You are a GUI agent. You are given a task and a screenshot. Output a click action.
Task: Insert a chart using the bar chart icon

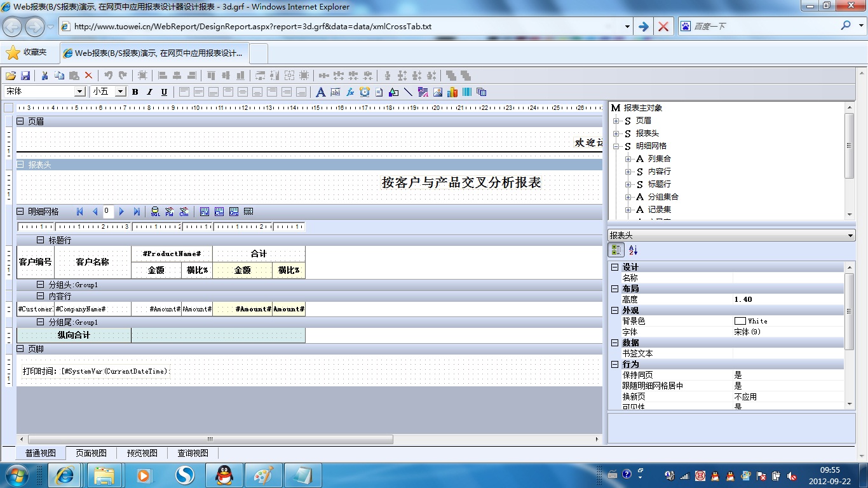click(452, 92)
